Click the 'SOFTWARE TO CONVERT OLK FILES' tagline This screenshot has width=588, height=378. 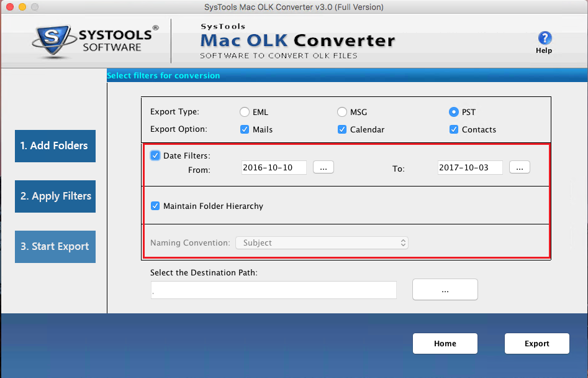pyautogui.click(x=279, y=56)
